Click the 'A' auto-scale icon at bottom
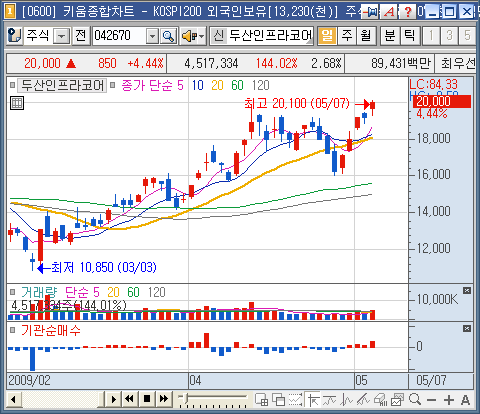The image size is (480, 414). coord(465,399)
